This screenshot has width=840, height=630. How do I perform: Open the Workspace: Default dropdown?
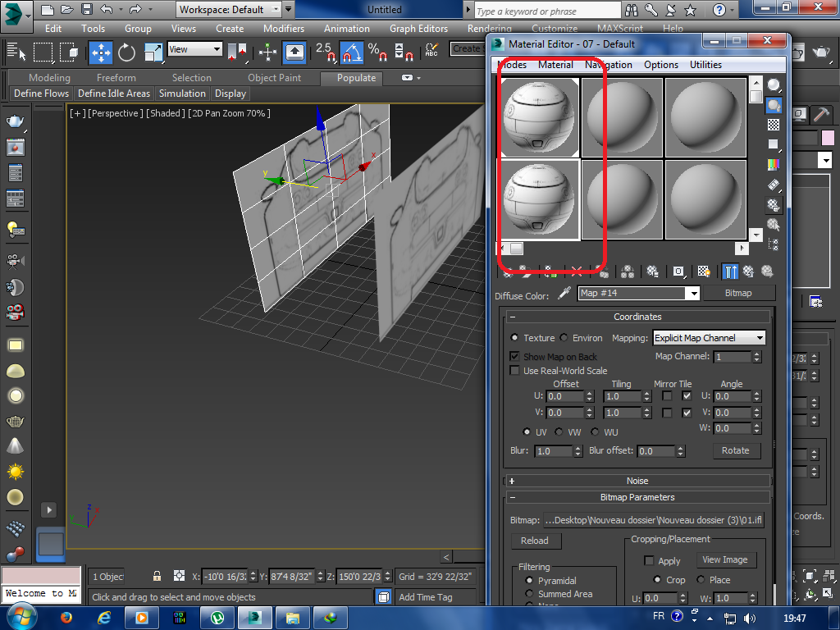(x=228, y=9)
